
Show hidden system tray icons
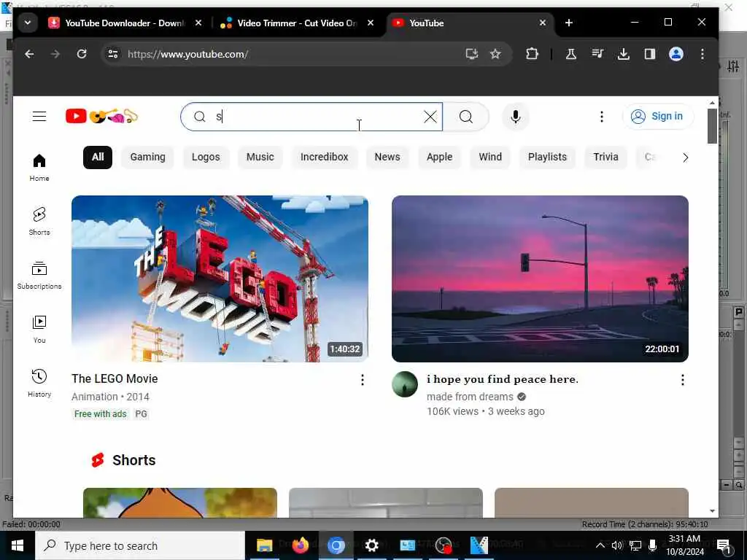pos(600,545)
